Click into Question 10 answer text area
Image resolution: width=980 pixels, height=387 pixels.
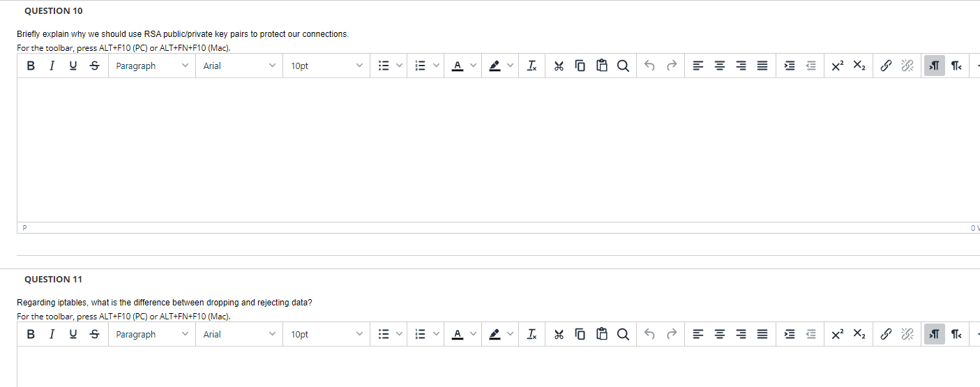point(498,150)
